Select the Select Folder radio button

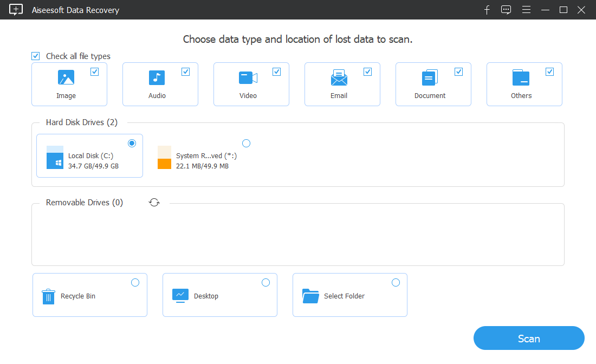coord(396,283)
